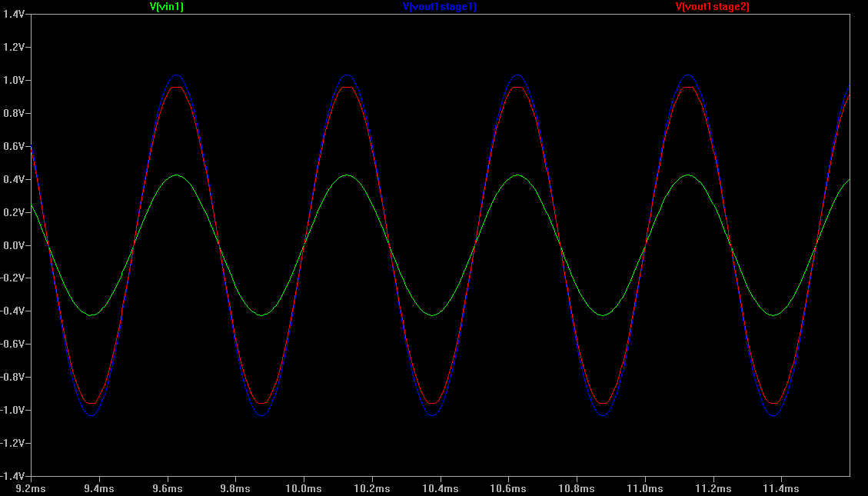Click the 1.2V vertical axis label
The image size is (868, 496).
point(14,47)
